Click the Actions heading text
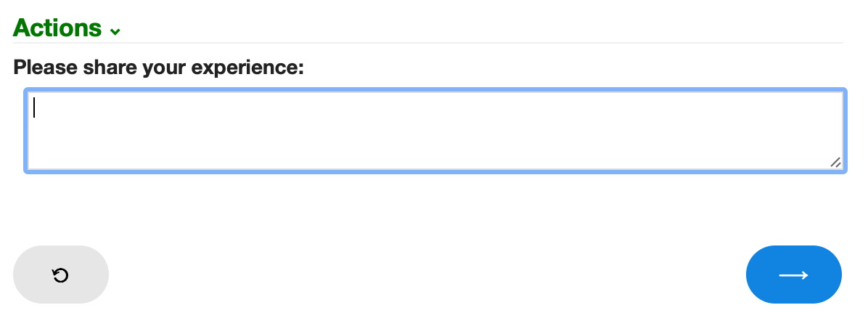The image size is (868, 321). click(57, 28)
